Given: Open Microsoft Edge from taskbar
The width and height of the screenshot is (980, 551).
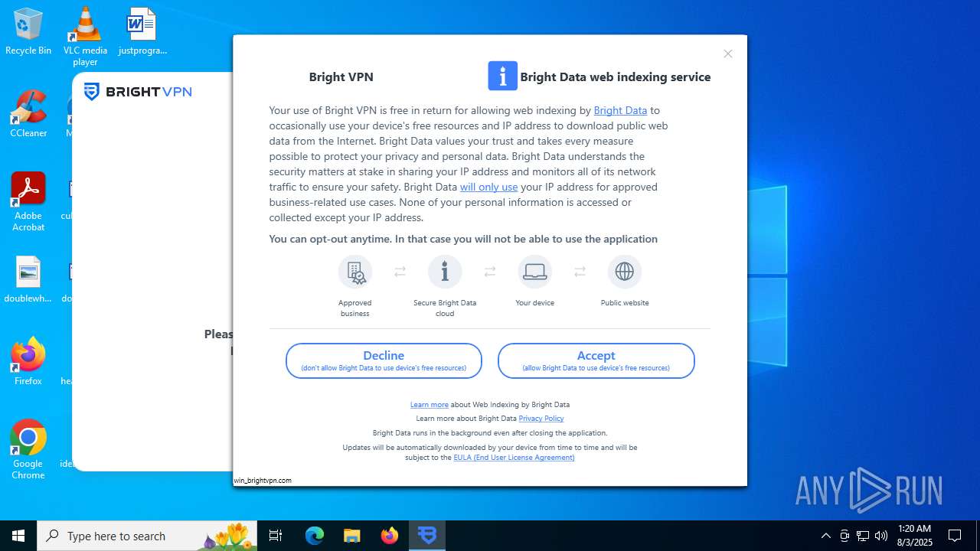Looking at the screenshot, I should pos(315,536).
